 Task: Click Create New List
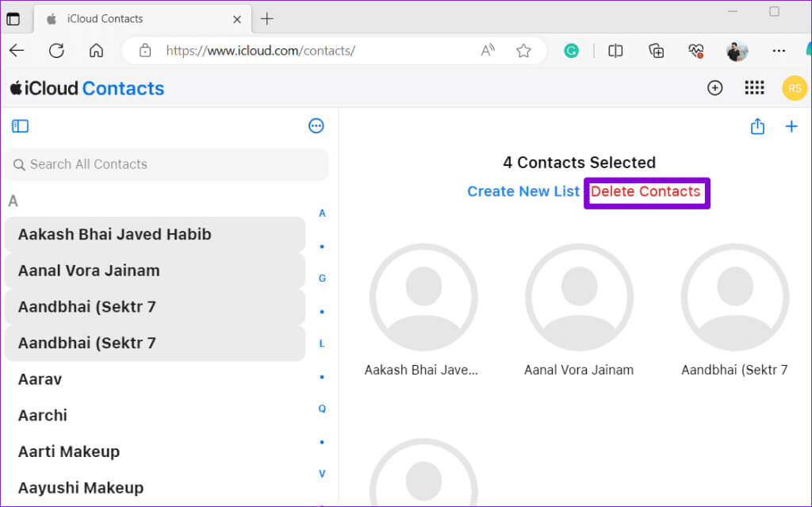pyautogui.click(x=523, y=191)
